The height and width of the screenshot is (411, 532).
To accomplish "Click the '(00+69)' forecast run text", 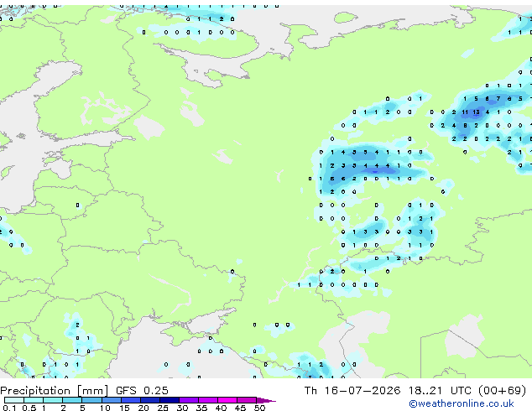I will click(x=502, y=391).
